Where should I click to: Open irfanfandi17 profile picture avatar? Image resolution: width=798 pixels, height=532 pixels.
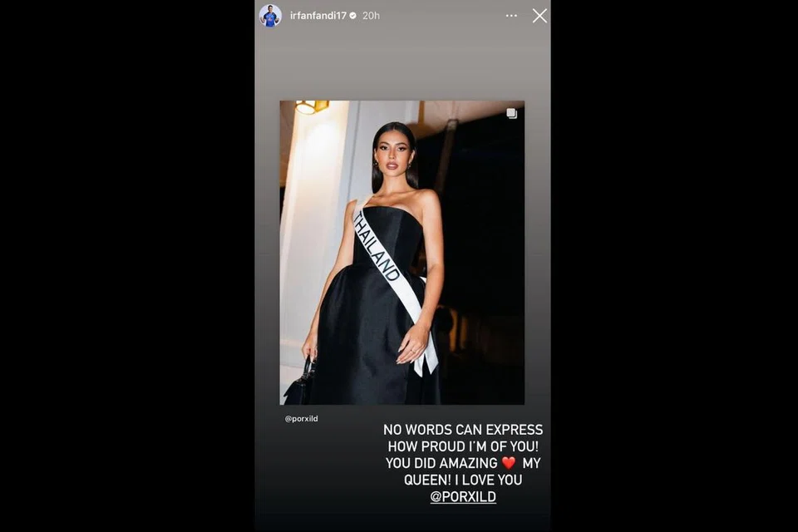pos(270,15)
